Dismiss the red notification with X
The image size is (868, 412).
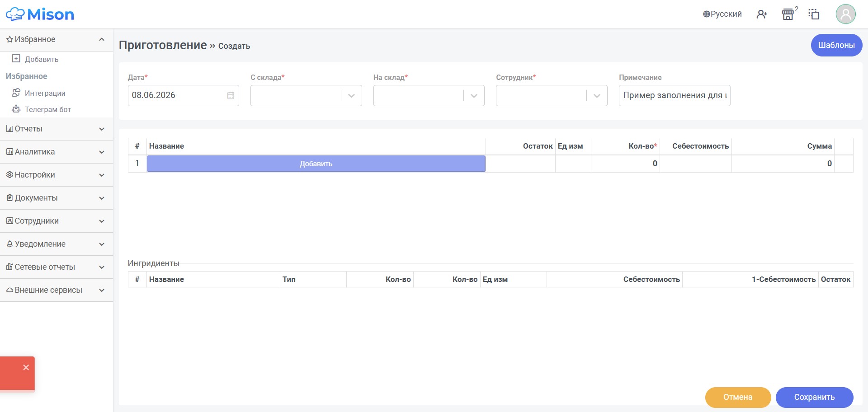[x=26, y=367]
